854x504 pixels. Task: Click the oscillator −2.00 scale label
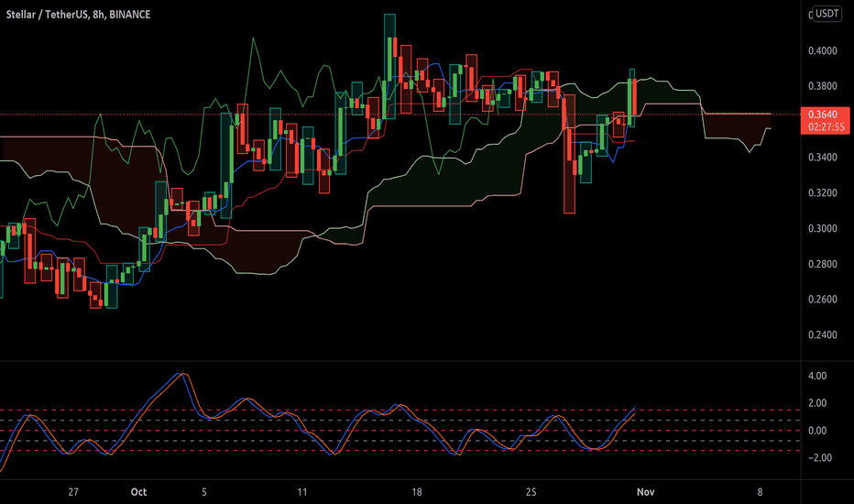(820, 457)
